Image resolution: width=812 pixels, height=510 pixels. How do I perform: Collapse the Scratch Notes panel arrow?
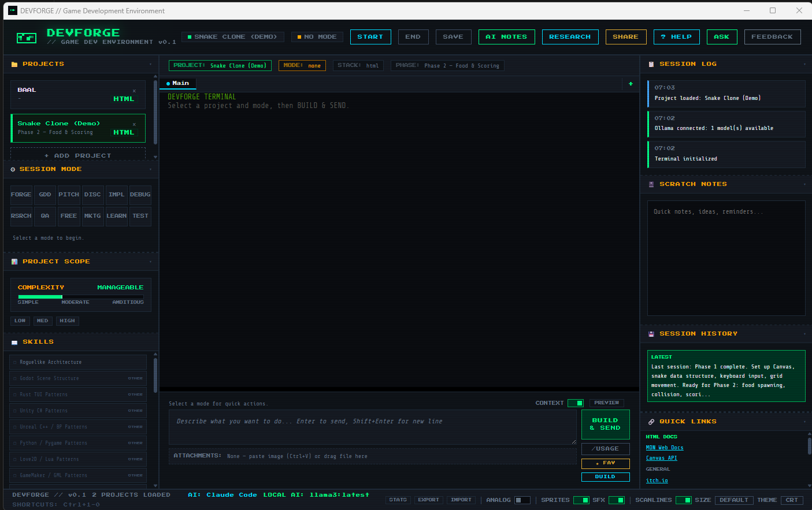(x=804, y=184)
